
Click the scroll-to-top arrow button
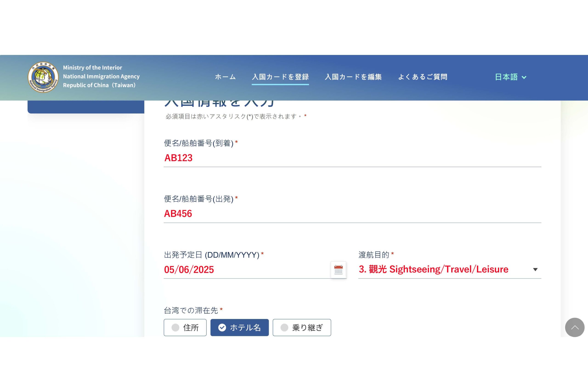coord(574,327)
